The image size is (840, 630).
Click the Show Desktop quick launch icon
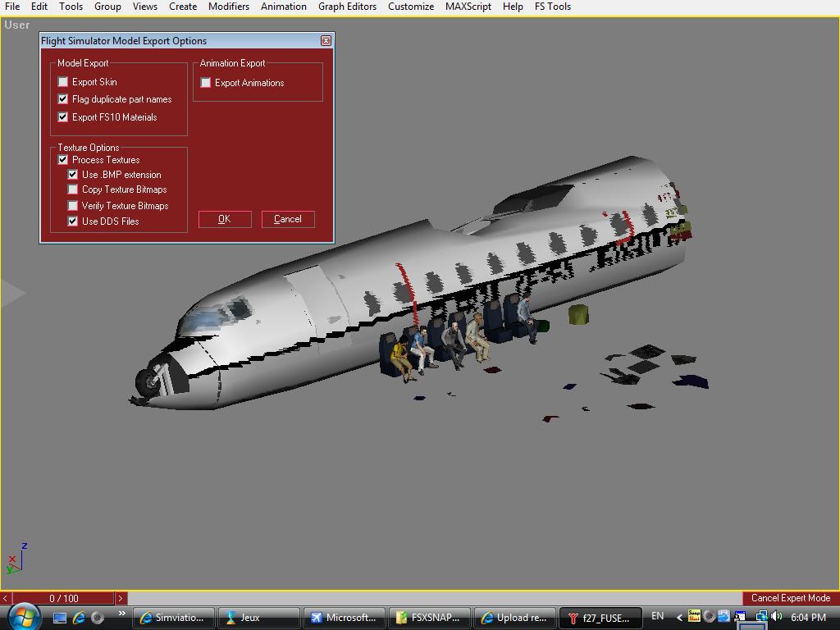pos(60,618)
